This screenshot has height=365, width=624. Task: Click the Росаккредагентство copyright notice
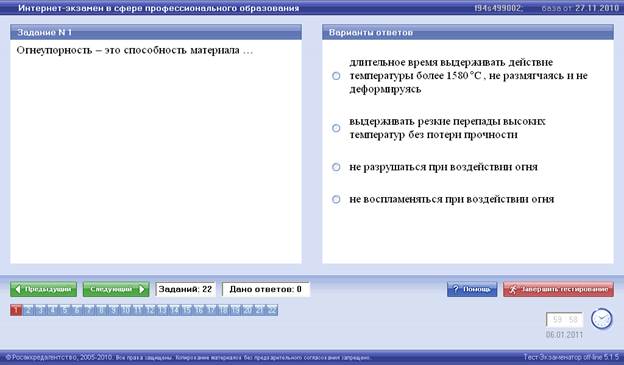point(189,357)
